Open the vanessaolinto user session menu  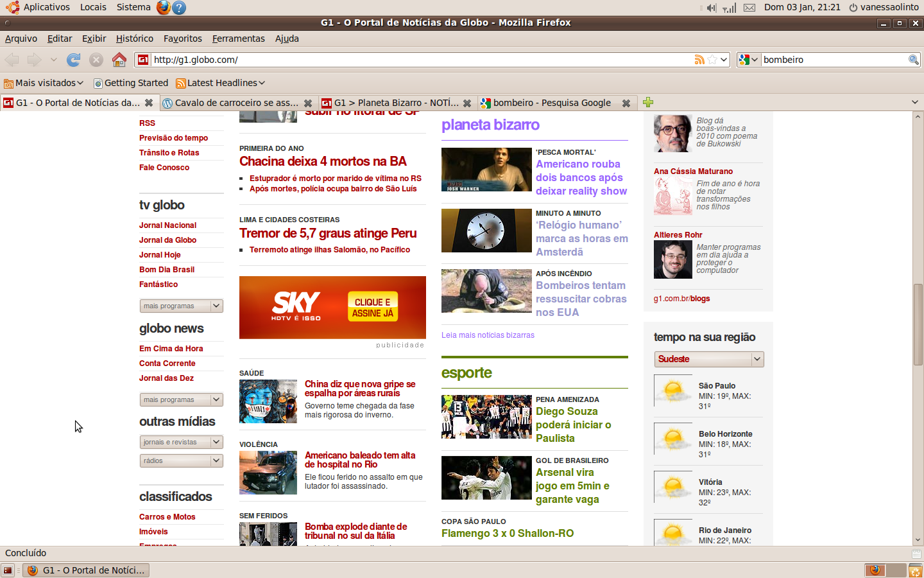click(x=884, y=7)
